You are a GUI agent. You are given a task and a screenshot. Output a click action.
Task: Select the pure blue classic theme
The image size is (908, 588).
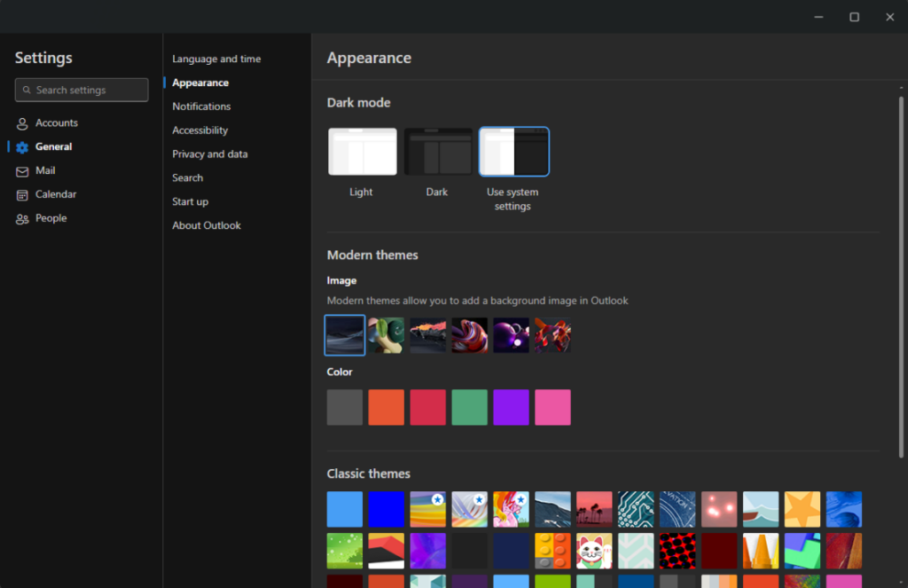387,509
